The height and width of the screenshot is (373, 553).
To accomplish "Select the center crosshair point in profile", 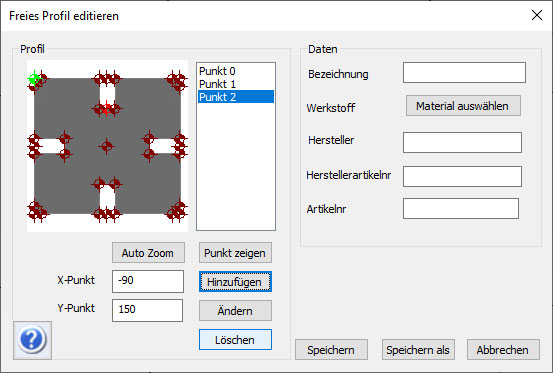I will click(x=107, y=146).
